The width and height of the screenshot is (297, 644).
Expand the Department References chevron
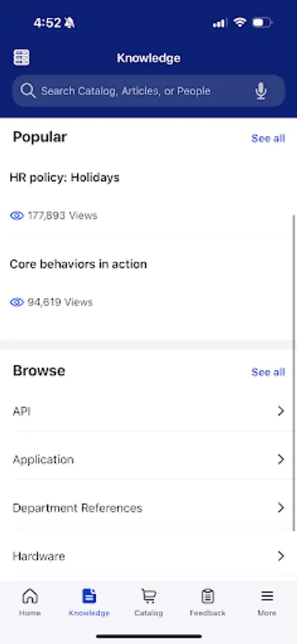pyautogui.click(x=281, y=507)
